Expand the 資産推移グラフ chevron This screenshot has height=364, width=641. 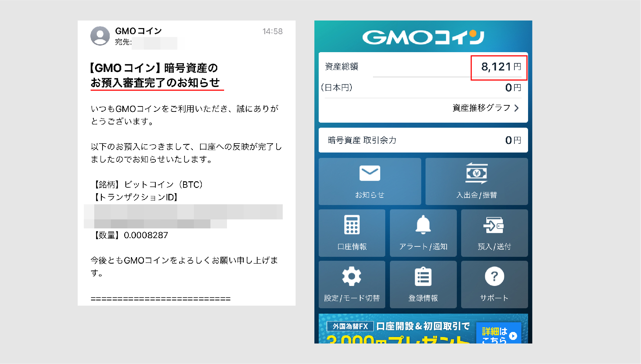517,108
